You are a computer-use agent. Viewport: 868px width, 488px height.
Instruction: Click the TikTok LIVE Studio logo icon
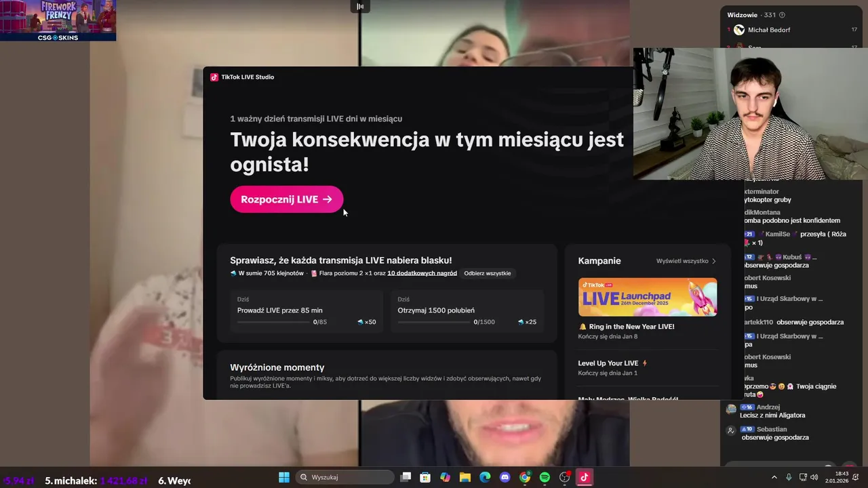pos(214,77)
